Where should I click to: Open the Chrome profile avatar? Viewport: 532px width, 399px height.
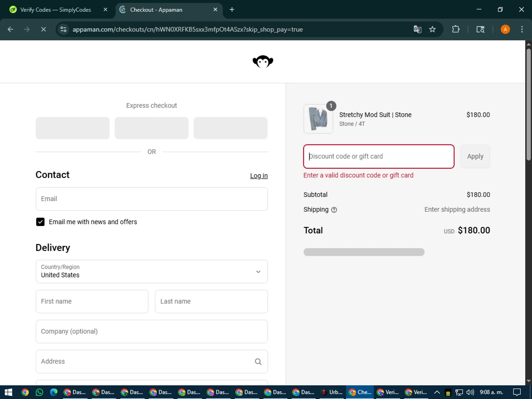click(505, 29)
